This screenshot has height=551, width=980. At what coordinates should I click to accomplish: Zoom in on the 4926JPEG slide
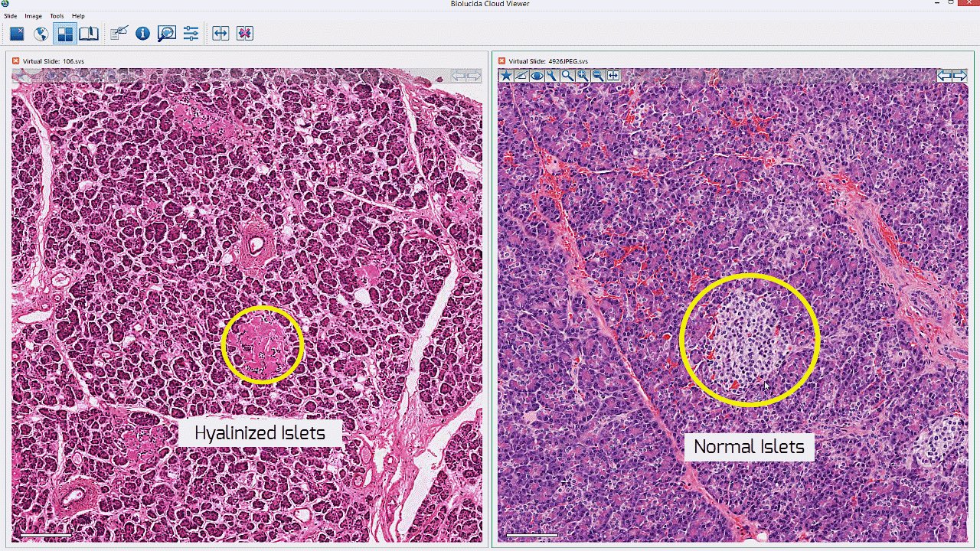click(582, 76)
